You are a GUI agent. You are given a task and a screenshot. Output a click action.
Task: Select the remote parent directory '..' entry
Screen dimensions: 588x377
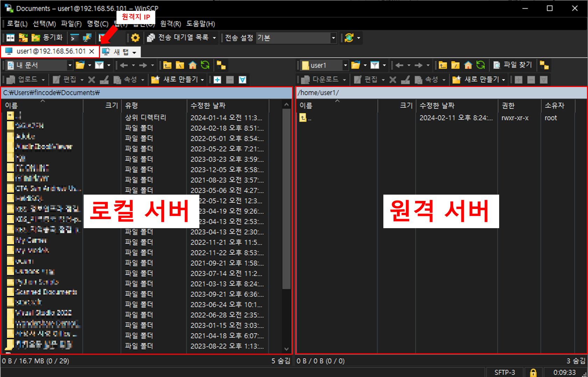(305, 118)
